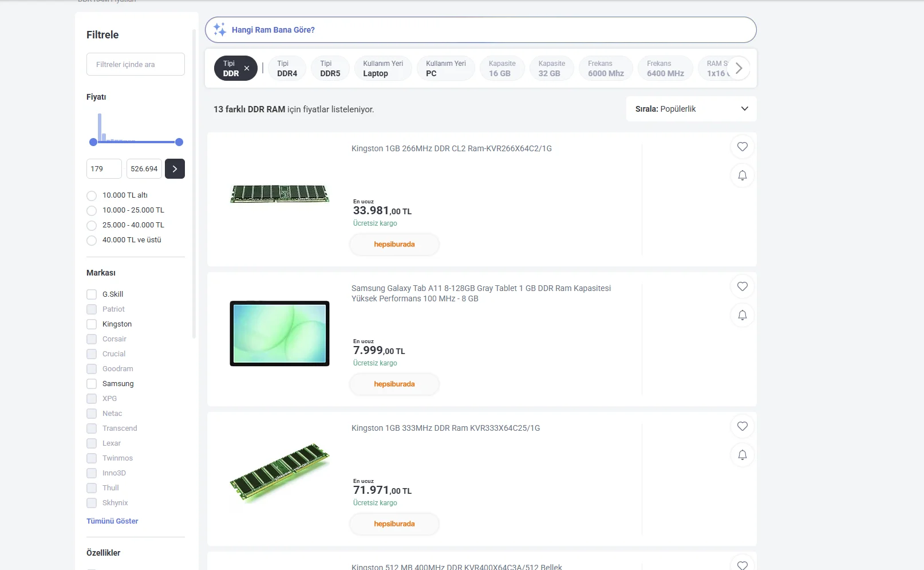The width and height of the screenshot is (924, 570).
Task: Focus the Filtreler içinde ara search field
Action: 136,64
